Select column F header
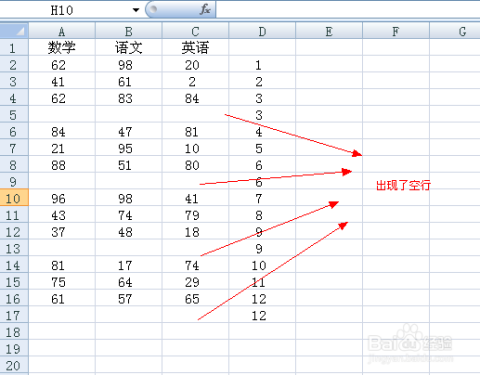The image size is (480, 375). (396, 31)
